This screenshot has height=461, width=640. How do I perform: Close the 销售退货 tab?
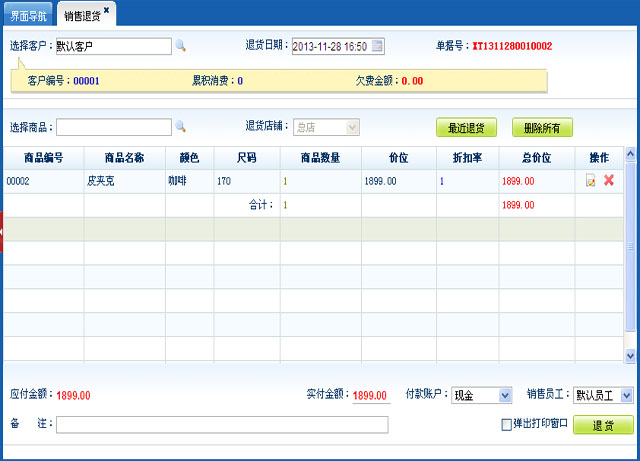coord(107,10)
